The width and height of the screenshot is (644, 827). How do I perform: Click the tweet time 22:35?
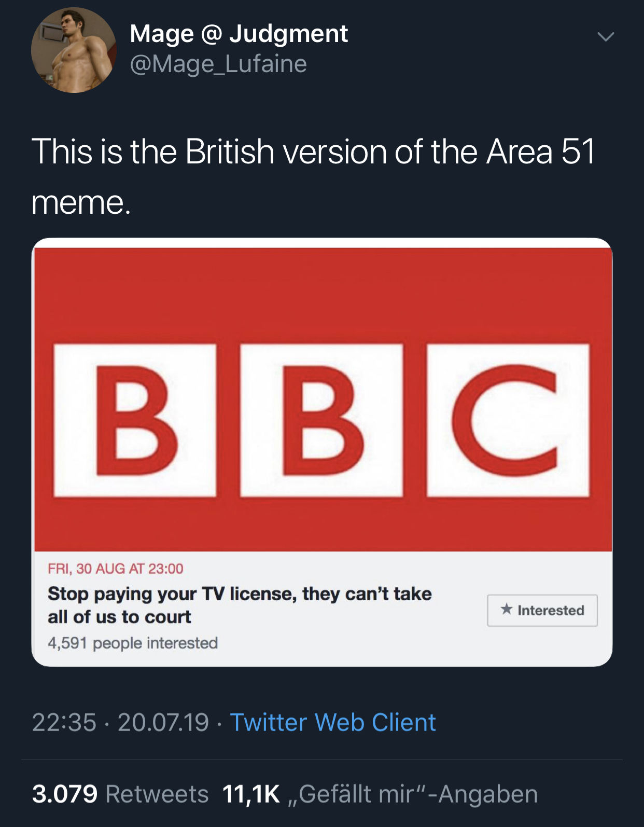64,722
